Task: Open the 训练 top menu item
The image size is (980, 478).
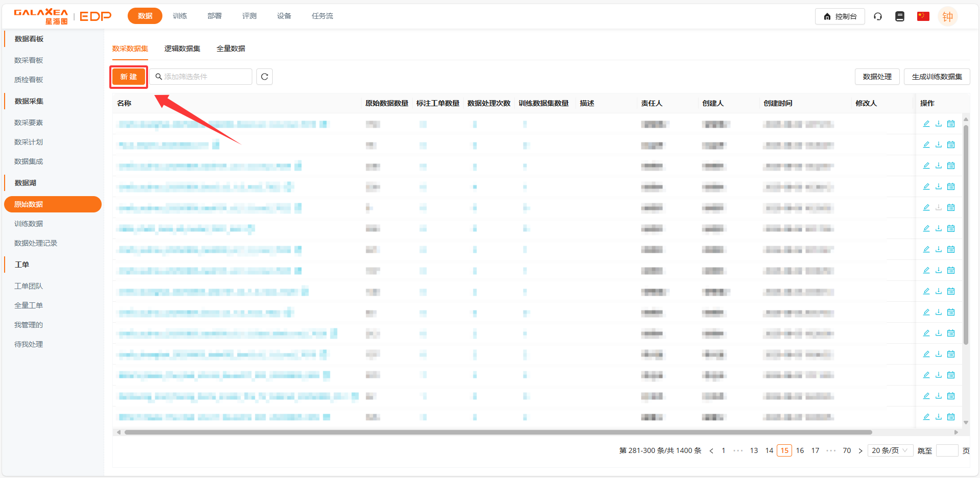Action: coord(180,16)
